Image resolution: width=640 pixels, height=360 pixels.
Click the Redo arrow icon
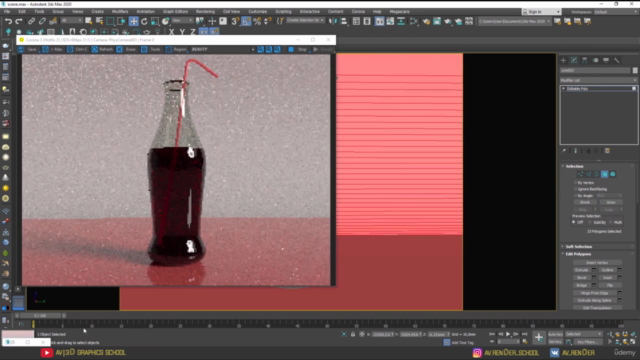click(19, 21)
